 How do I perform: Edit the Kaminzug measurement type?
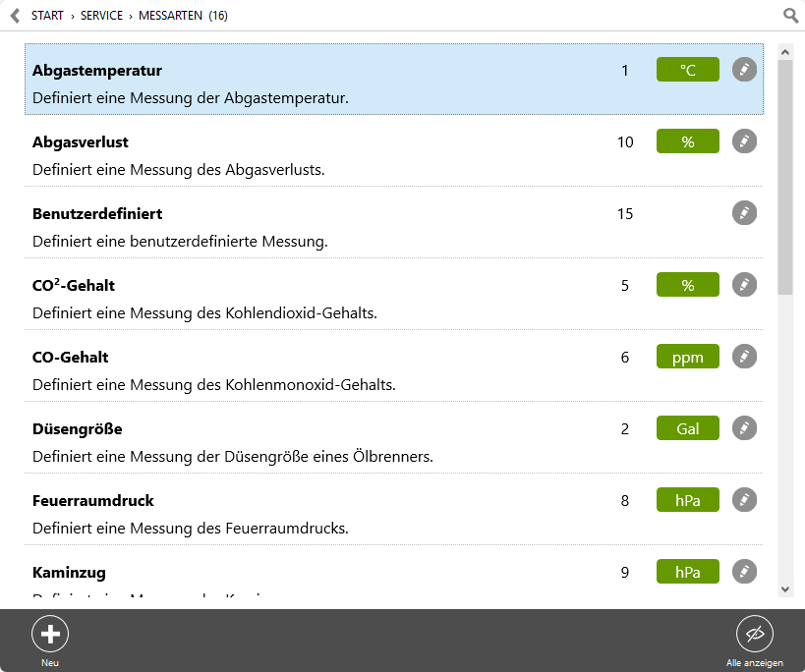744,572
